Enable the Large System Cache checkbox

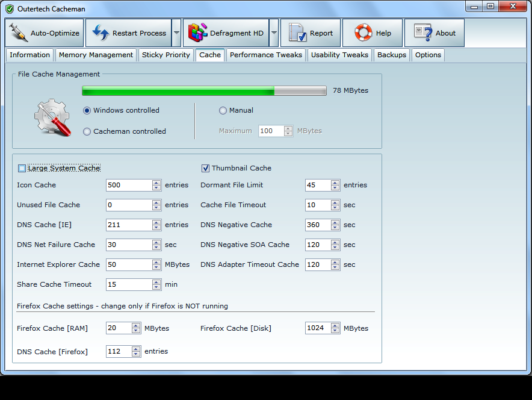click(x=22, y=169)
